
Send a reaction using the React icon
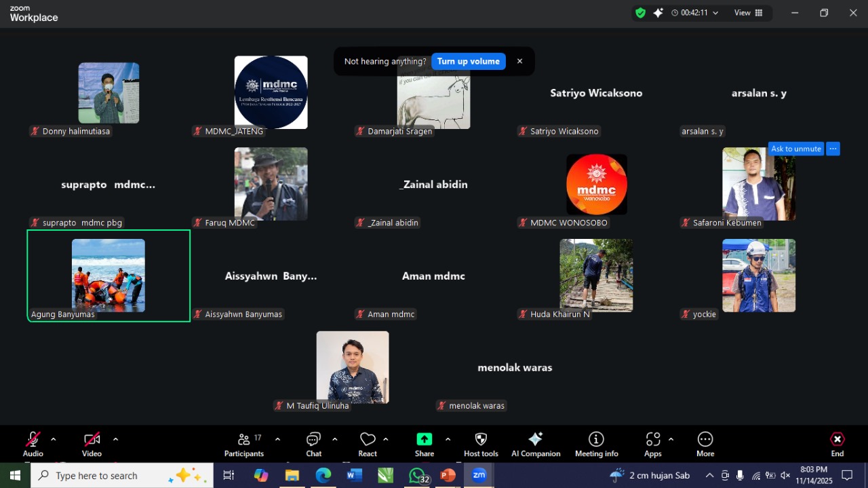tap(367, 444)
